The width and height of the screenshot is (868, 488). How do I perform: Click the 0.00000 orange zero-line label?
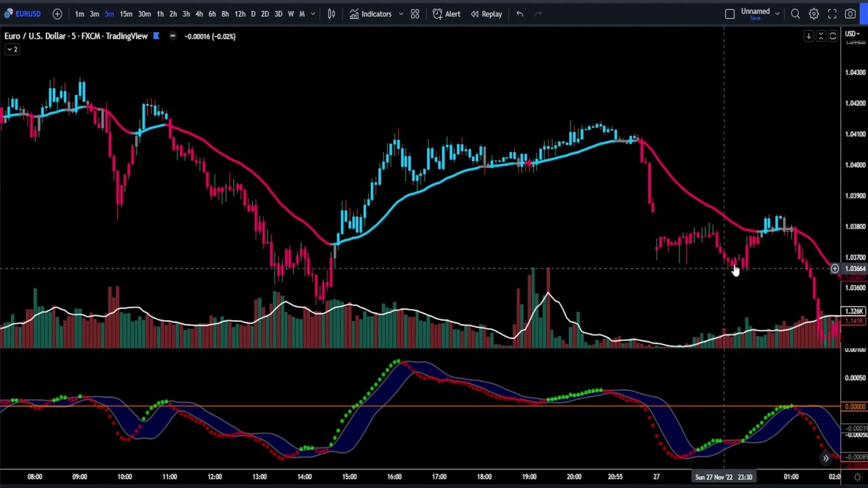pos(854,407)
